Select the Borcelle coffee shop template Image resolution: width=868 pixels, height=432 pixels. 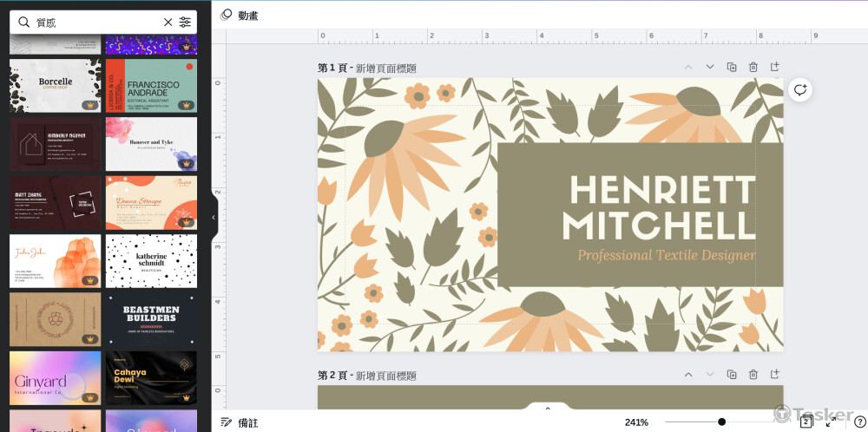[x=56, y=86]
